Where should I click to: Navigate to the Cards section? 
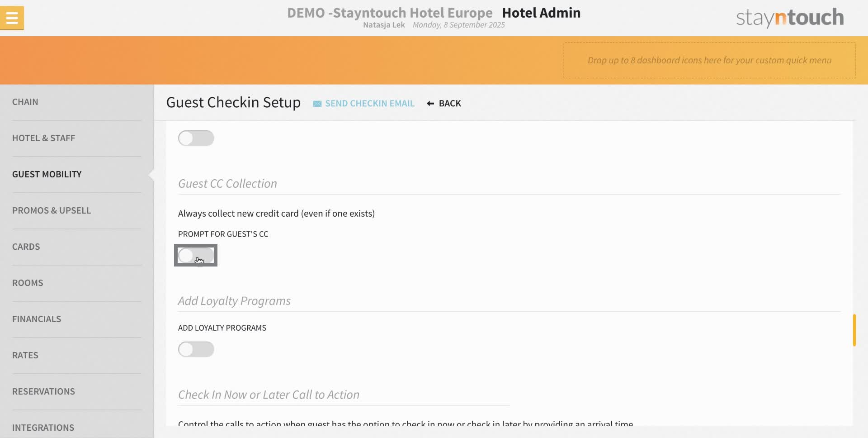click(x=26, y=247)
